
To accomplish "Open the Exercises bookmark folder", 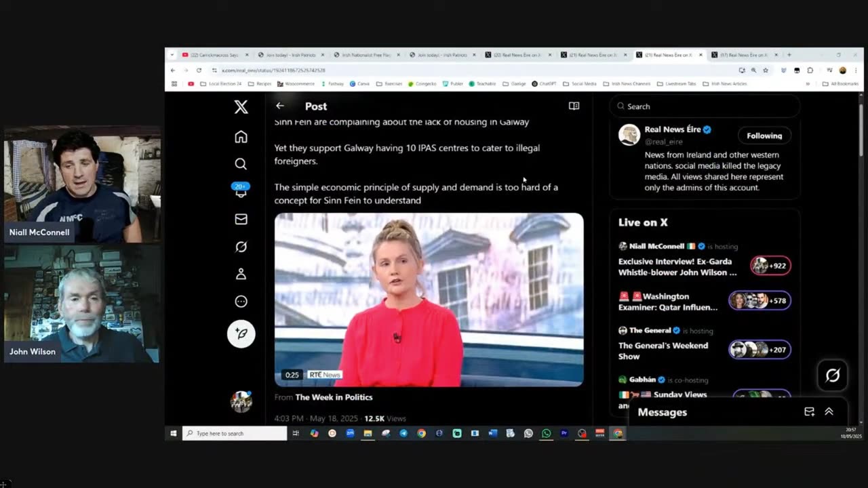I will [389, 84].
